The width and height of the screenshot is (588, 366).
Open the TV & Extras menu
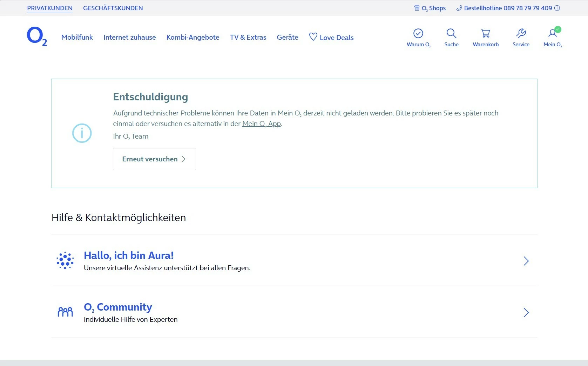[x=248, y=37]
